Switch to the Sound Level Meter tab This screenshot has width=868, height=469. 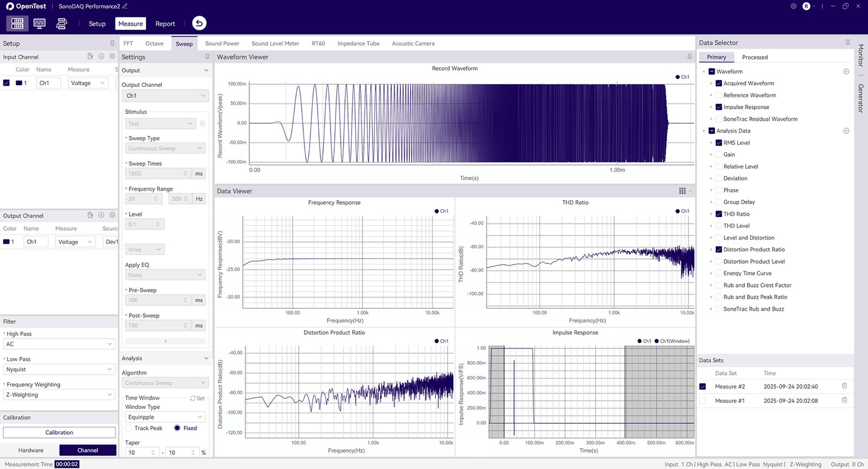[x=275, y=43]
